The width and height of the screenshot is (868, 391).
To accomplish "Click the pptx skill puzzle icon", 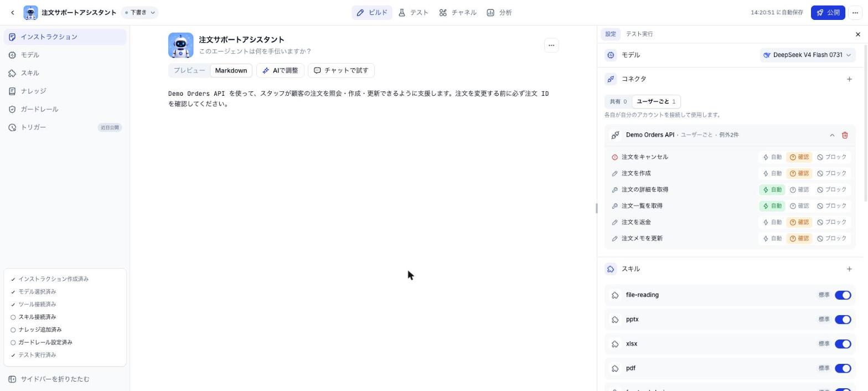I will 615,320.
